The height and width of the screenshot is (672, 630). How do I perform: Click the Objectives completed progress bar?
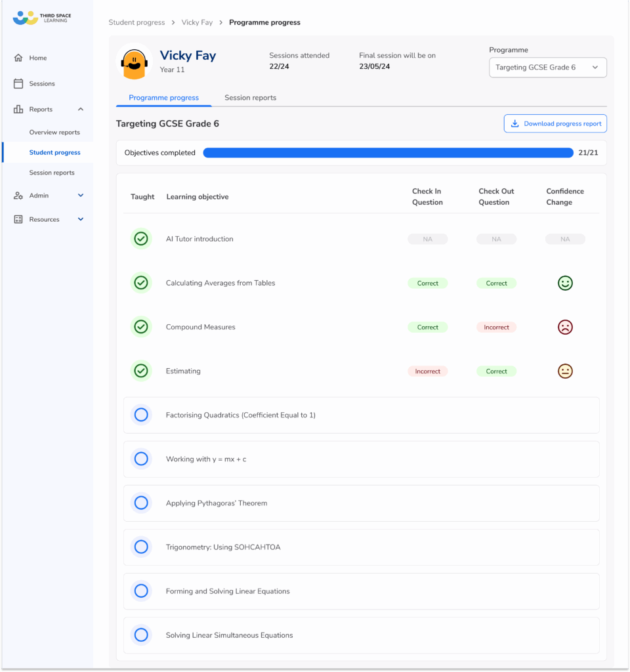pyautogui.click(x=388, y=153)
